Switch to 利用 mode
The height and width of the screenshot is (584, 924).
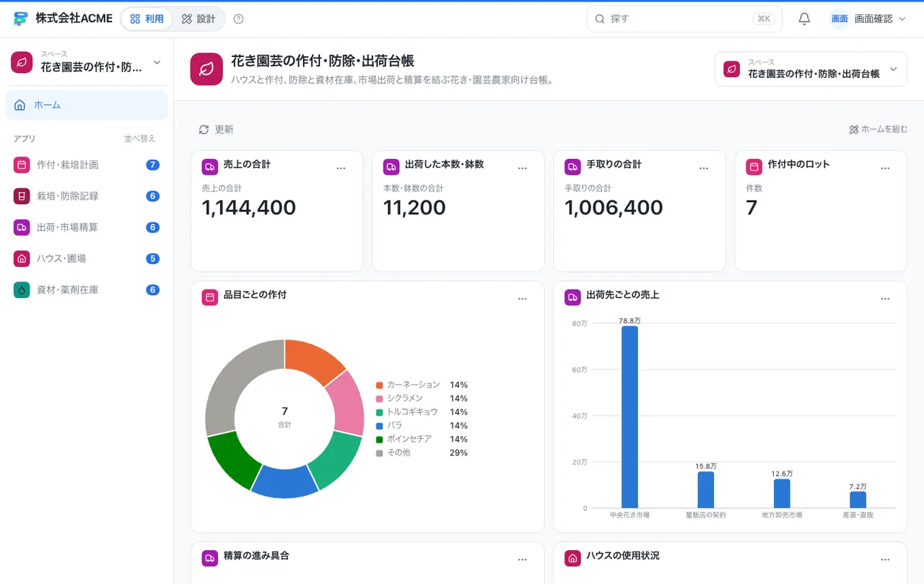click(147, 19)
